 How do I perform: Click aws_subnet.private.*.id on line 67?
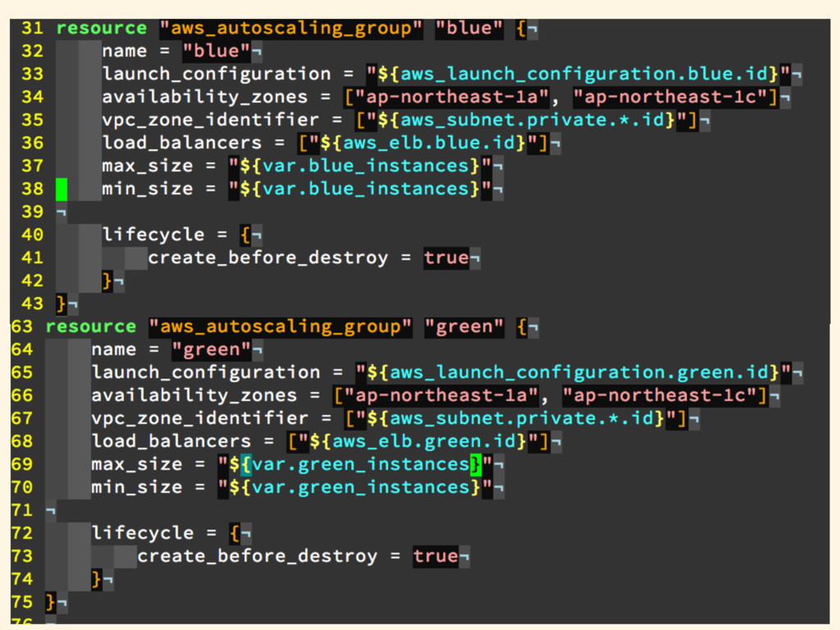(521, 418)
